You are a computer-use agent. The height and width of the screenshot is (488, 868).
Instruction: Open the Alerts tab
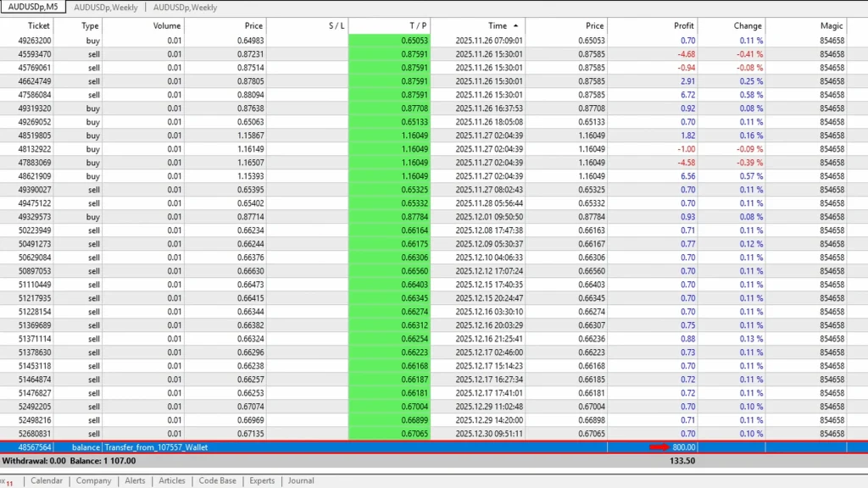[135, 480]
